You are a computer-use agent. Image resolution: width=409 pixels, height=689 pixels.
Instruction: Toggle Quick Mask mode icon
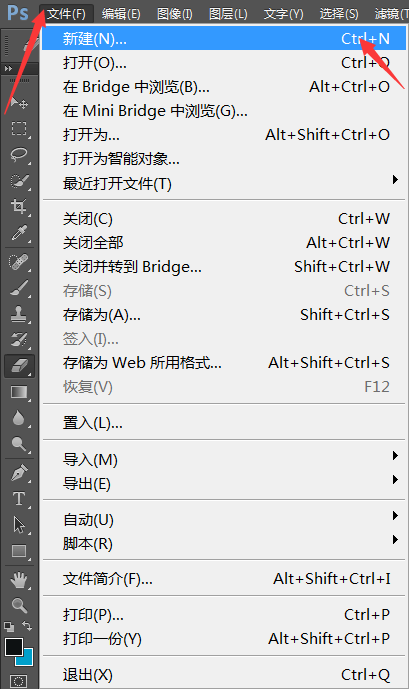[x=18, y=682]
